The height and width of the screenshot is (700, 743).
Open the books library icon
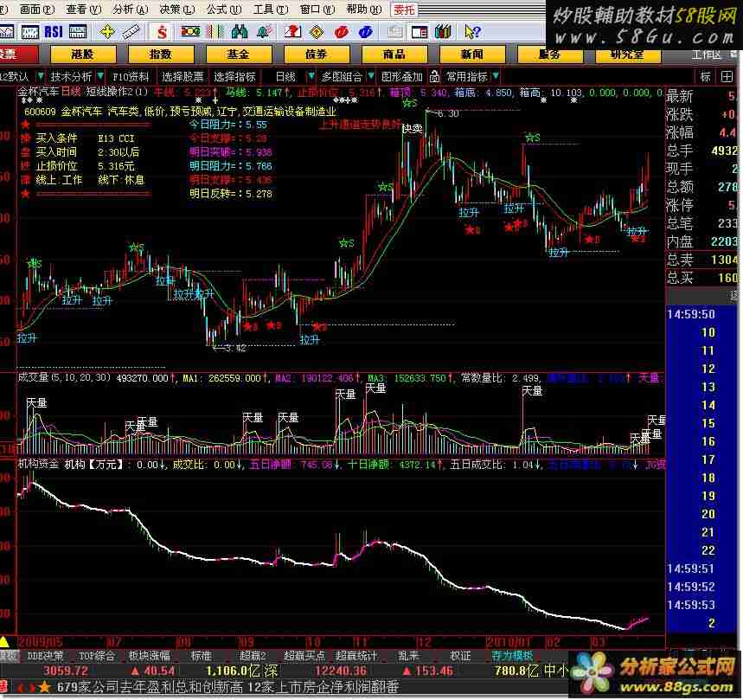[x=443, y=32]
